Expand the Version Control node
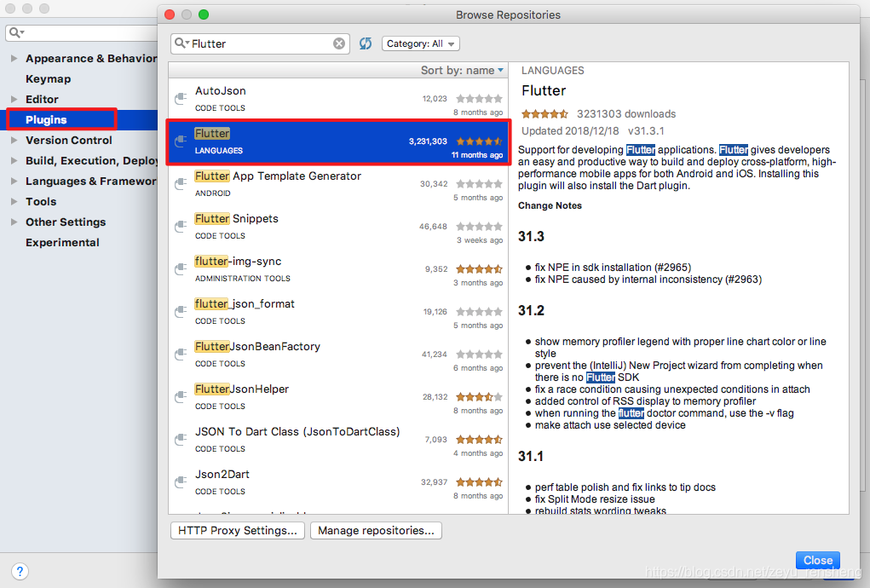This screenshot has height=588, width=870. 14,141
